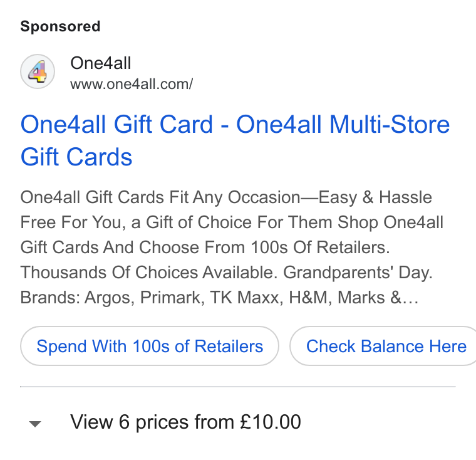Click the divider line above price expander
The height and width of the screenshot is (460, 476).
tap(238, 387)
